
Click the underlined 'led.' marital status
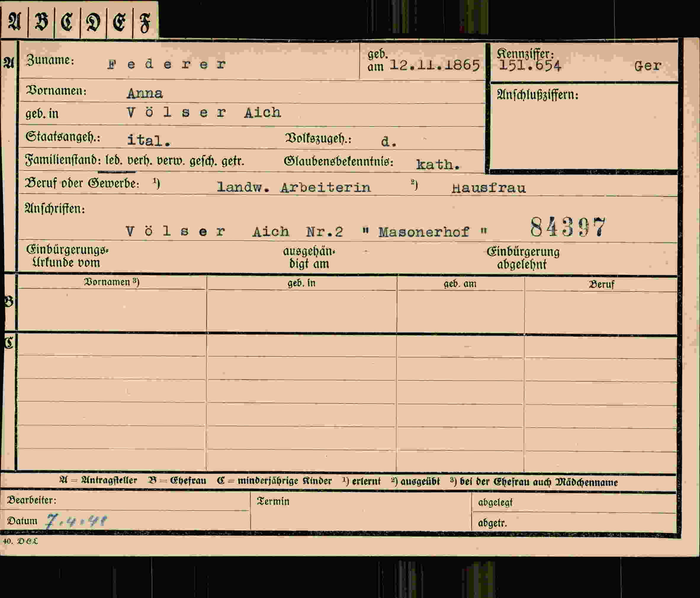114,161
